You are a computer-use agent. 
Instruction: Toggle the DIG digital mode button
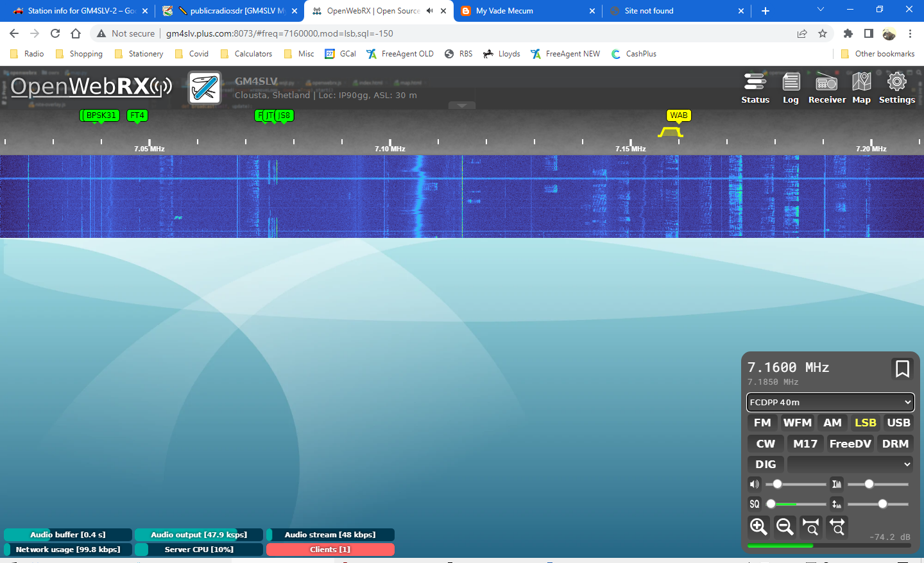tap(765, 464)
